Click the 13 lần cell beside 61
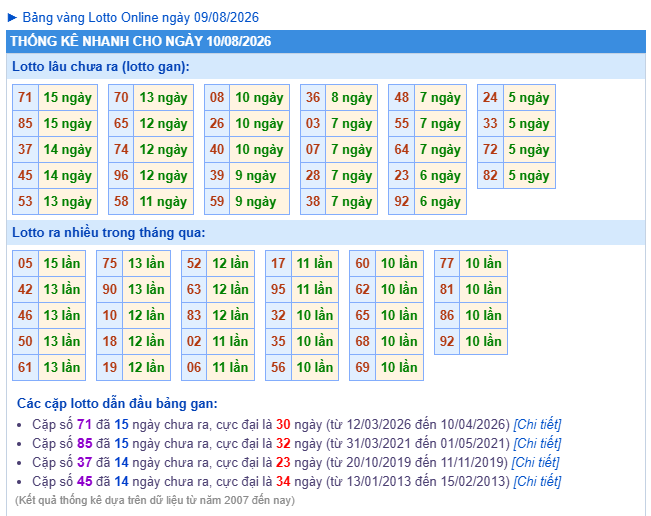This screenshot has height=516, width=651. (62, 367)
